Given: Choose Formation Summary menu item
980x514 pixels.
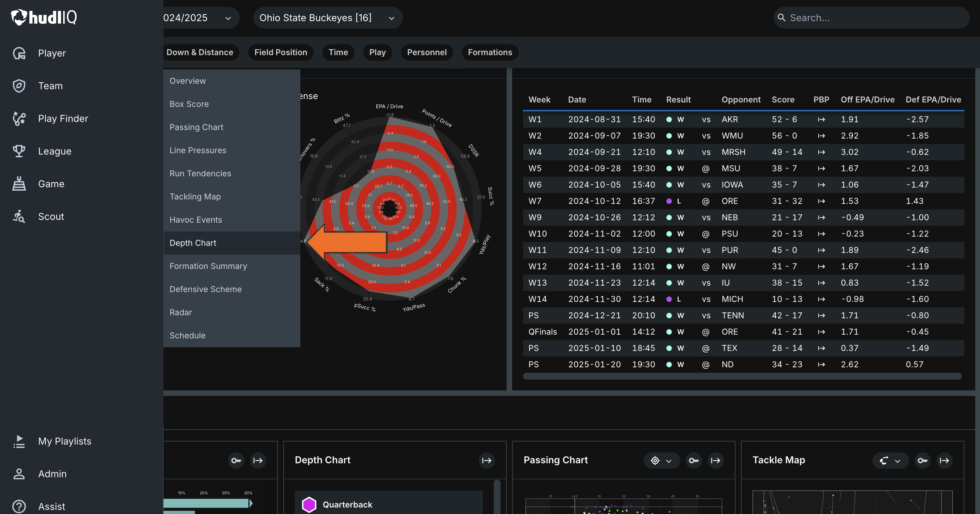Looking at the screenshot, I should tap(232, 266).
